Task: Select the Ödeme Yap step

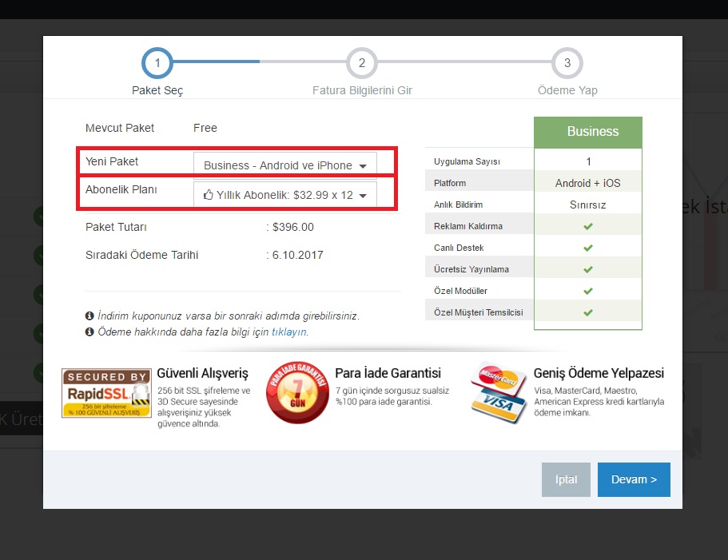Action: (x=567, y=63)
